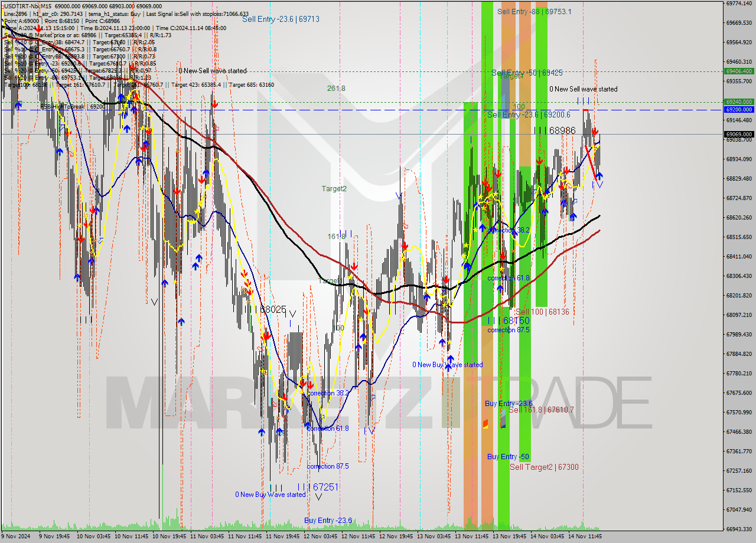The height and width of the screenshot is (543, 756).
Task: Click the 68025 wave price label
Action: coord(273,309)
